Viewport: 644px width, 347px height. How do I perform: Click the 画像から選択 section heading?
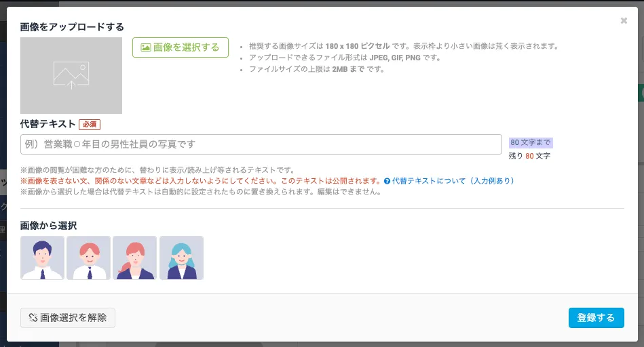48,226
